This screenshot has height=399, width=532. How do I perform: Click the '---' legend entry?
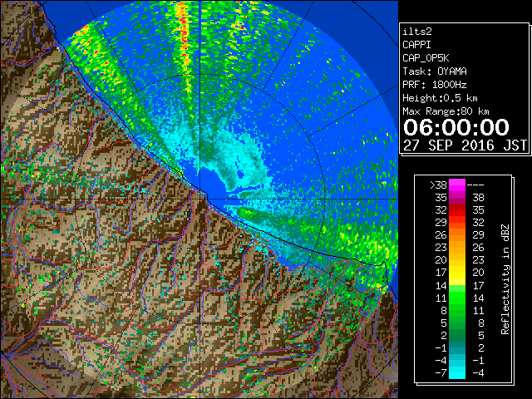(475, 185)
